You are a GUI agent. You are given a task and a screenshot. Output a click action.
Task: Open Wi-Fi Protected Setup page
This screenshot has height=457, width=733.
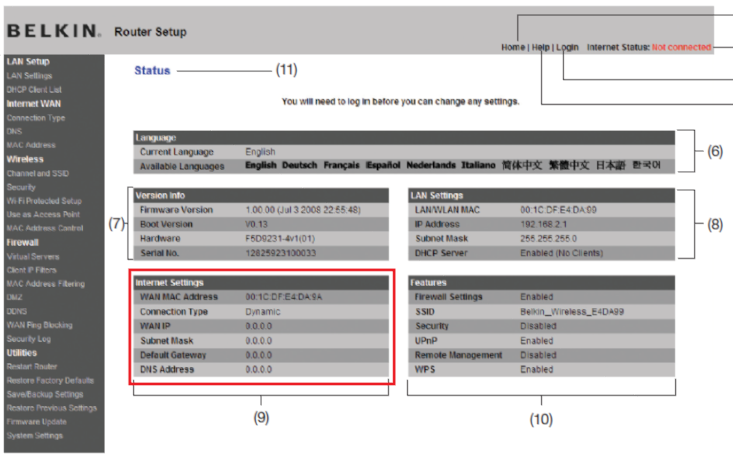pyautogui.click(x=44, y=200)
